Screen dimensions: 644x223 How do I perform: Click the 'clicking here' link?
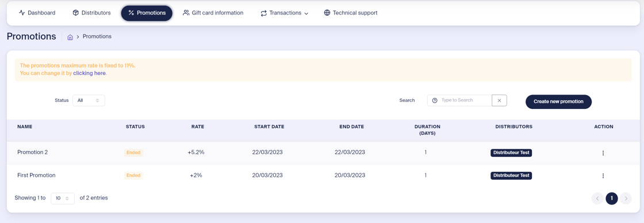(90, 73)
